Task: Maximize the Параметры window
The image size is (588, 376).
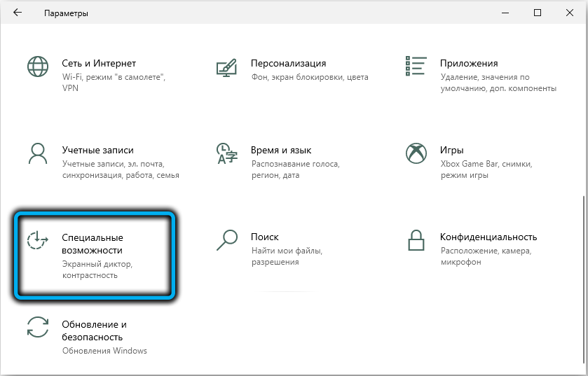Action: tap(537, 13)
